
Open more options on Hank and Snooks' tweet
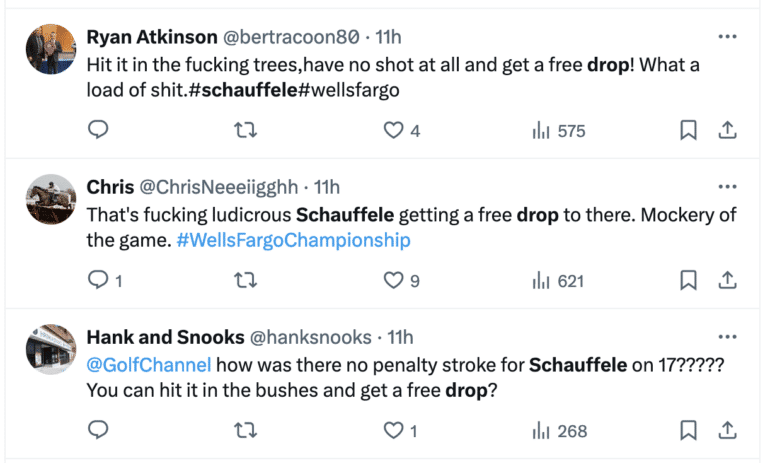click(727, 337)
